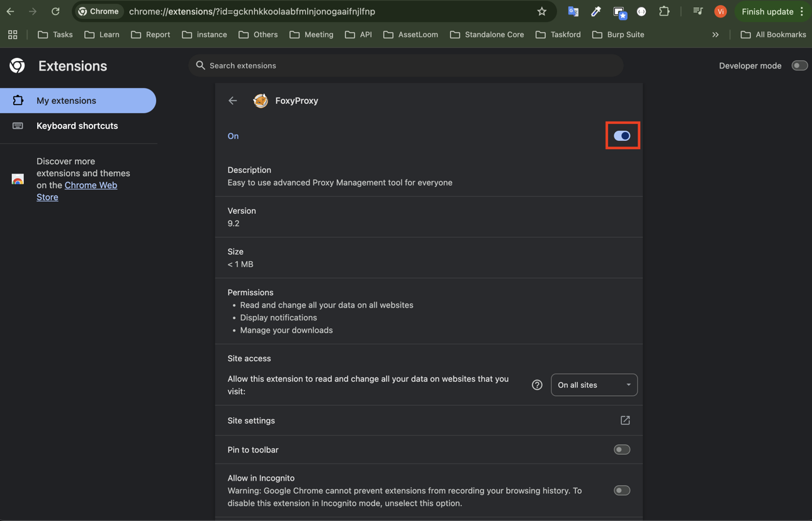Open the API bookmark folder
Viewport: 812px width, 521px height.
tap(359, 35)
